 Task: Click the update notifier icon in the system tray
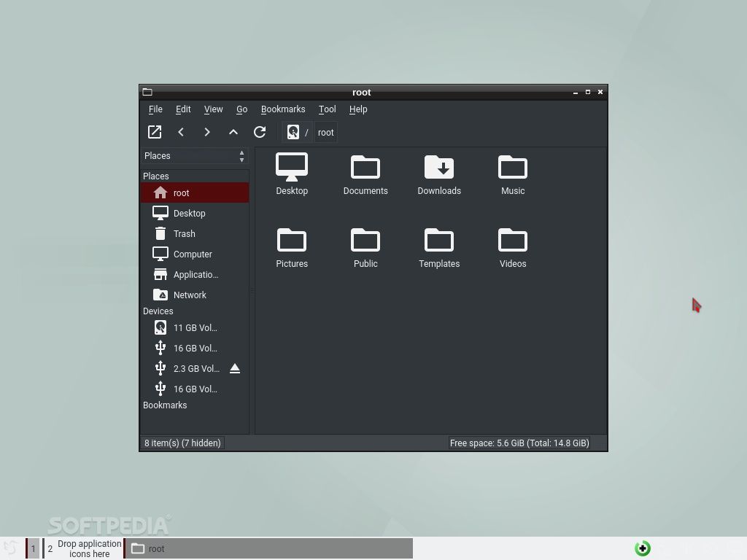(x=643, y=548)
